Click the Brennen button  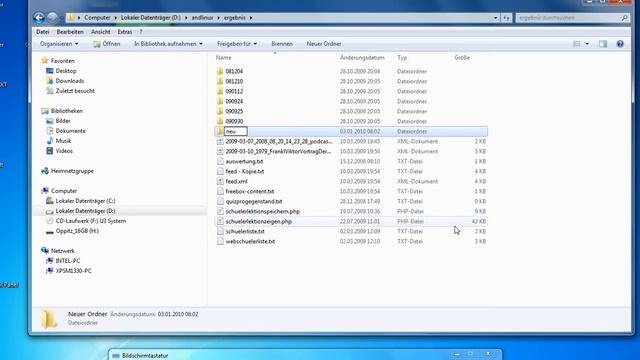tap(282, 44)
